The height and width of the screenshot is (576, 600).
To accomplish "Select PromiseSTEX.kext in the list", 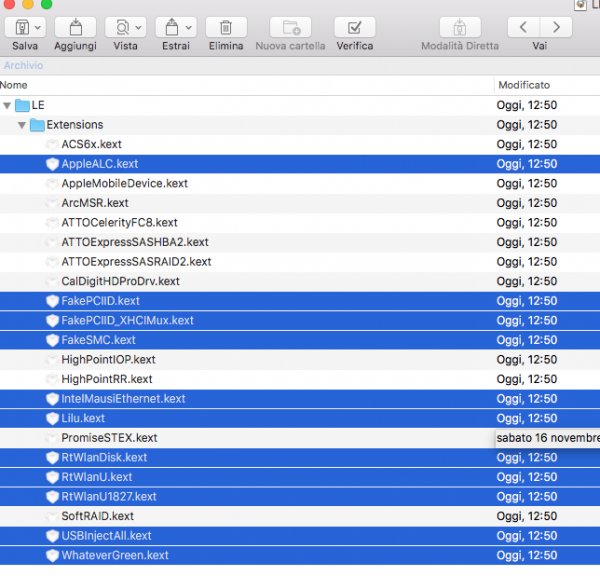I will tap(109, 438).
